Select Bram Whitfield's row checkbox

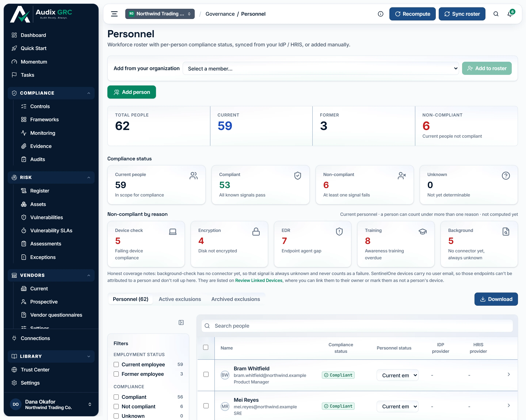pyautogui.click(x=206, y=374)
